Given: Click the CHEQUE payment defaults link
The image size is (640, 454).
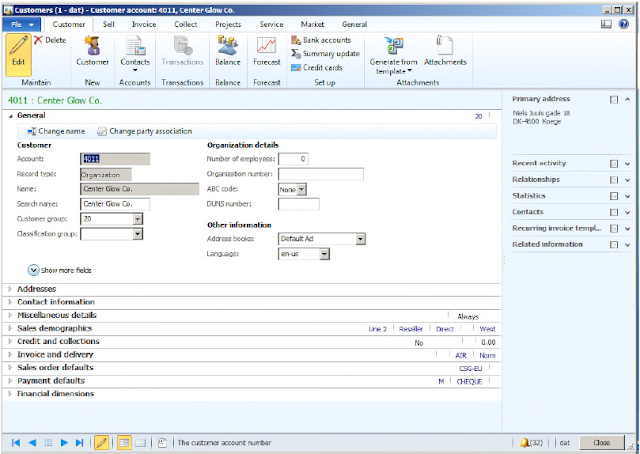Looking at the screenshot, I should 469,381.
